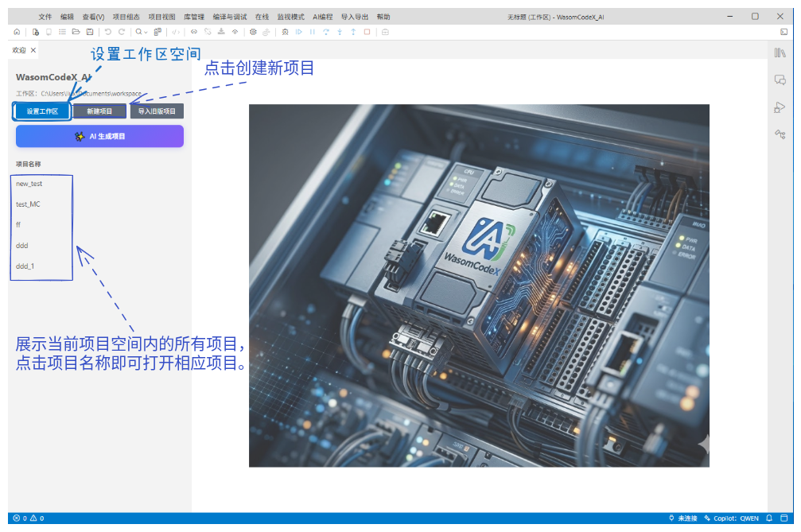The height and width of the screenshot is (532, 801).
Task: Click the redo arrow icon
Action: click(122, 32)
